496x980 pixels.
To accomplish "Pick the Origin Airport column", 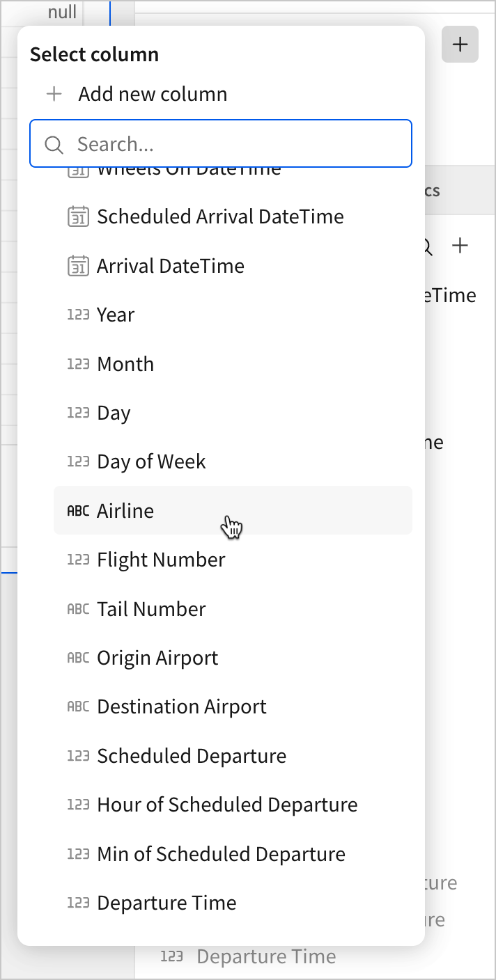I will pyautogui.click(x=157, y=658).
